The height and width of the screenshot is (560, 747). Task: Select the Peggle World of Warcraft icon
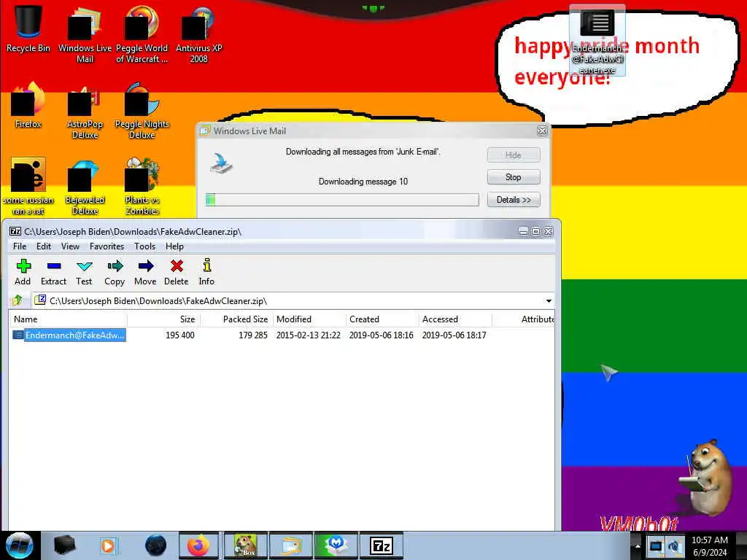click(142, 34)
